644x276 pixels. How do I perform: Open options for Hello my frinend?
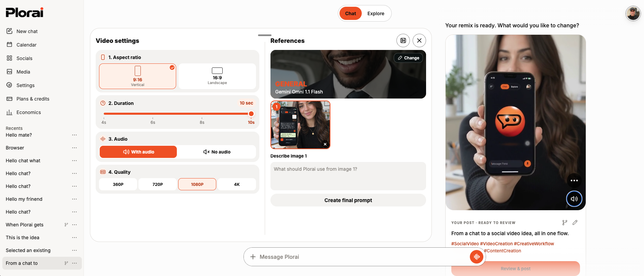tap(74, 199)
